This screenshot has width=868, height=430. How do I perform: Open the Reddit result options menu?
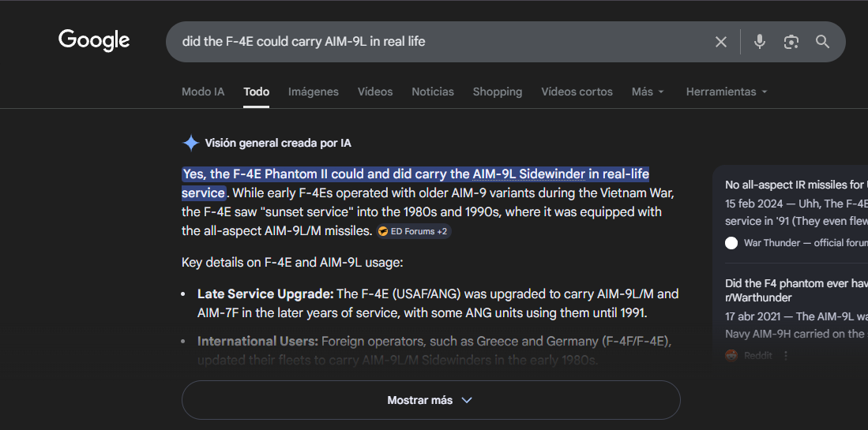(785, 356)
